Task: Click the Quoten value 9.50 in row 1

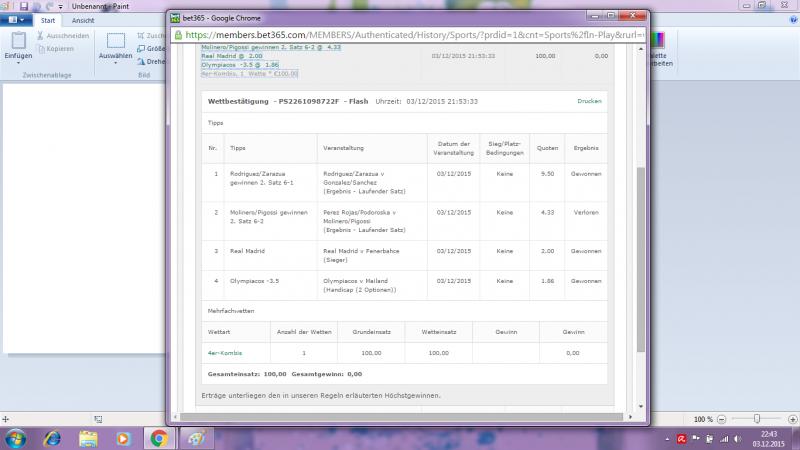Action: (x=547, y=174)
